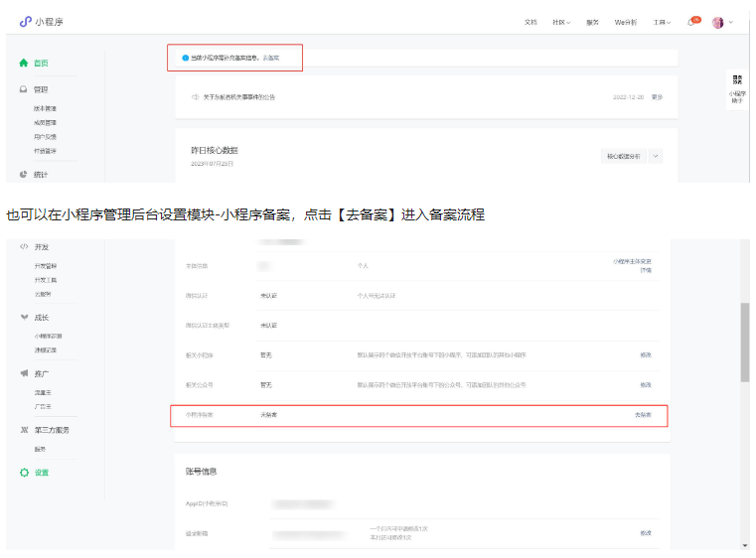Click the 统计 pie chart icon
The image size is (756, 558).
24,174
